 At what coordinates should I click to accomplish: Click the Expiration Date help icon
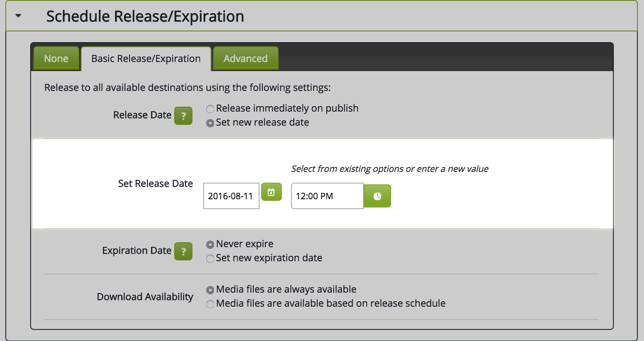click(183, 251)
